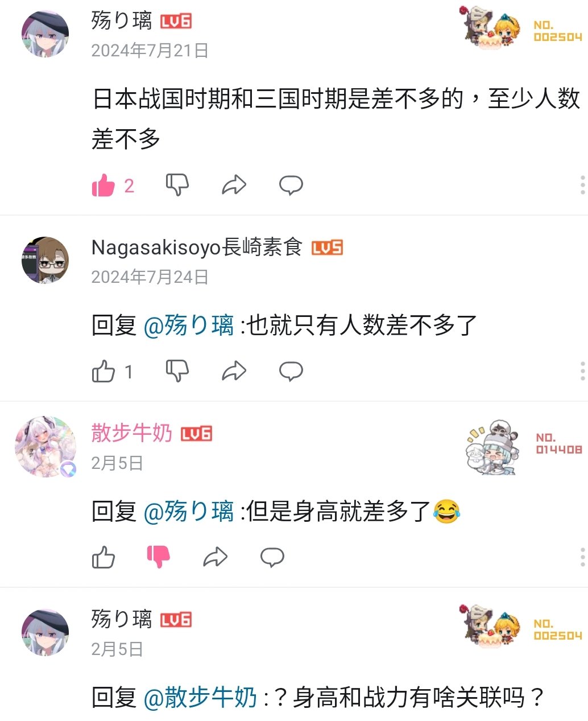Image resolution: width=588 pixels, height=721 pixels.
Task: Dislike the first comment about 日本战国时期
Action: click(x=177, y=186)
